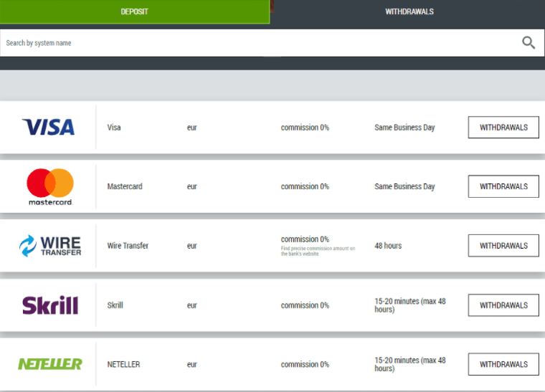Click 'eur' currency in Mastercard row
The image size is (545, 392).
tap(192, 187)
